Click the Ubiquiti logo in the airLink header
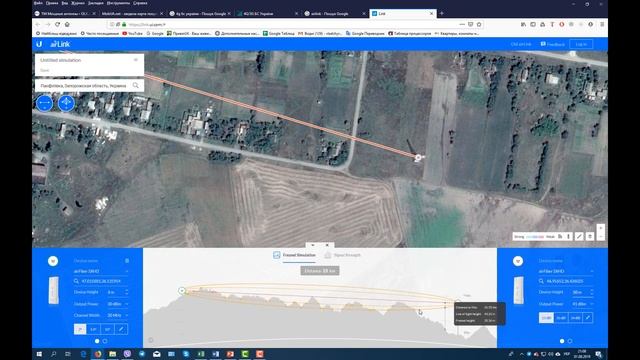 pos(39,44)
